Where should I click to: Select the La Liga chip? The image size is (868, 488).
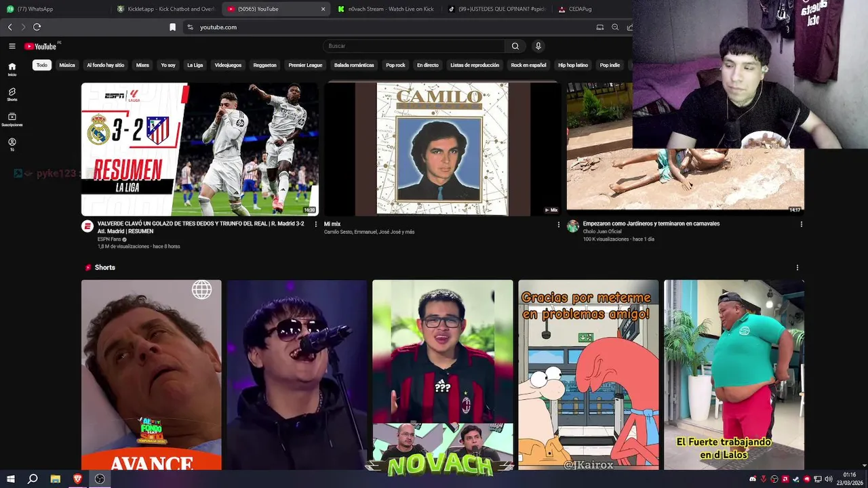[x=195, y=65]
